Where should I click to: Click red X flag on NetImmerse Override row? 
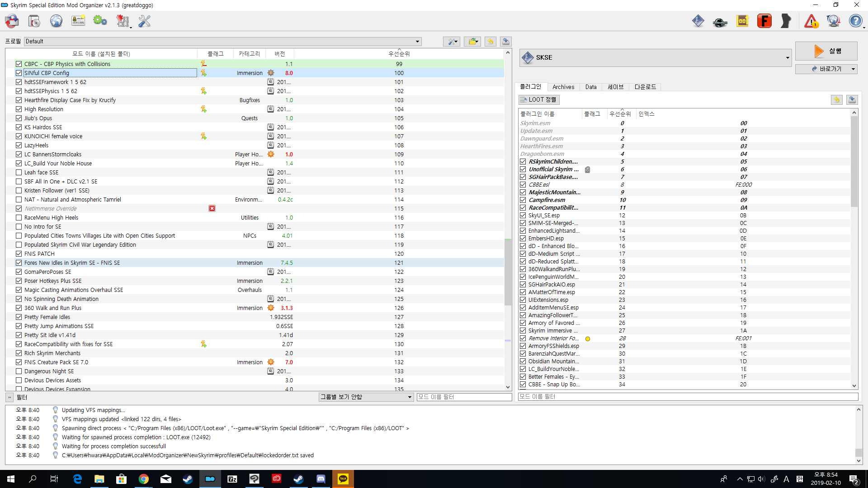(x=212, y=208)
